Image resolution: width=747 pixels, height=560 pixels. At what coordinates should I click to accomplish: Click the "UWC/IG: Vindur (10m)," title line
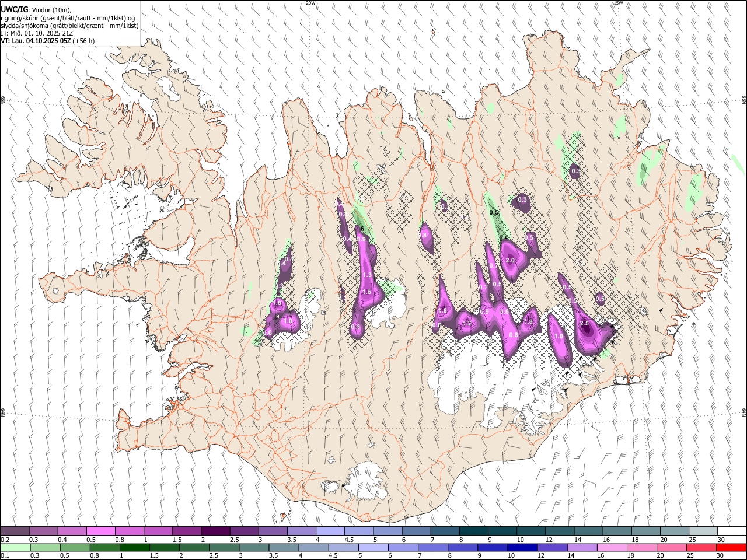[36, 9]
